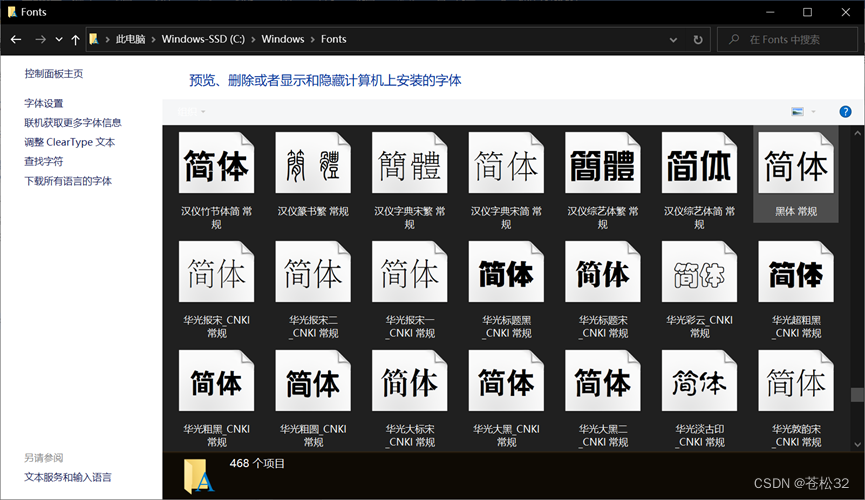Open the recent locations dropdown arrow
The height and width of the screenshot is (500, 865).
point(59,39)
